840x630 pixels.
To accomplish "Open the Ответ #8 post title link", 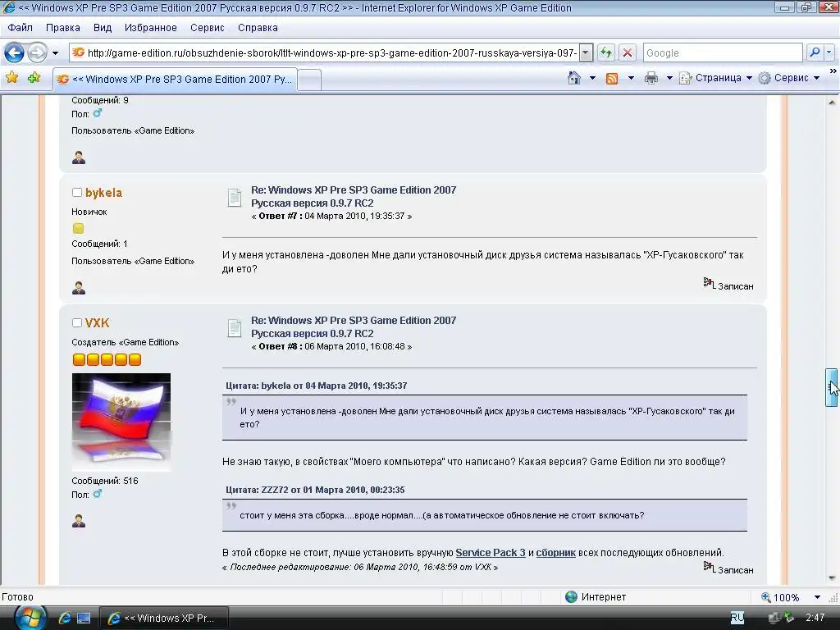I will [354, 326].
